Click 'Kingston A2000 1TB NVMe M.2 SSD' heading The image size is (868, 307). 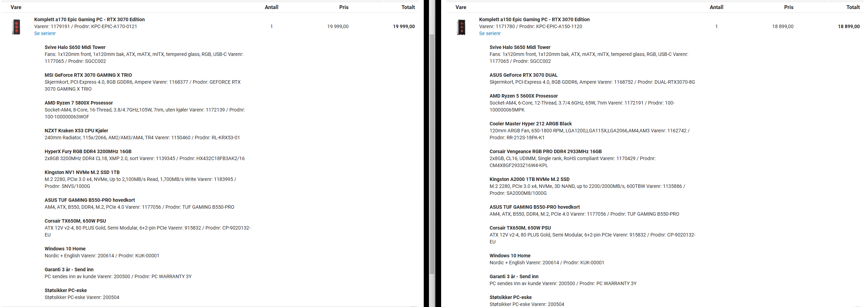click(529, 179)
